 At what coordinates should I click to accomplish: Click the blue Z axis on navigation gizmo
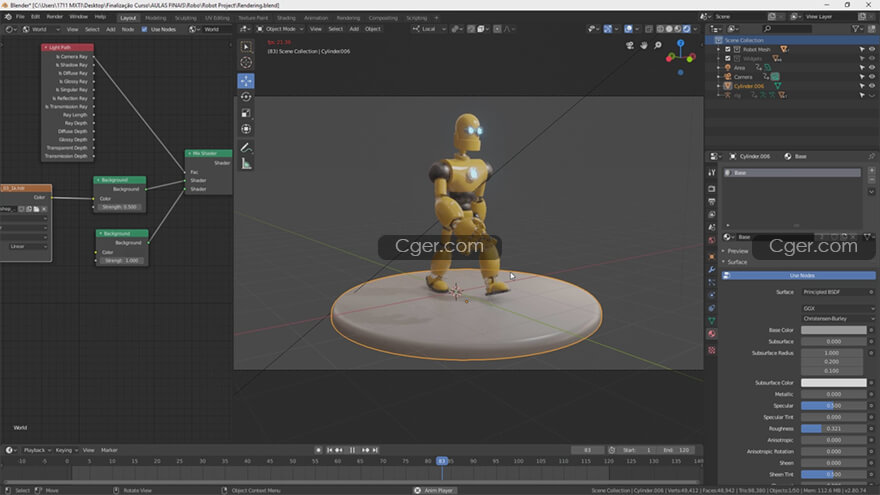680,43
